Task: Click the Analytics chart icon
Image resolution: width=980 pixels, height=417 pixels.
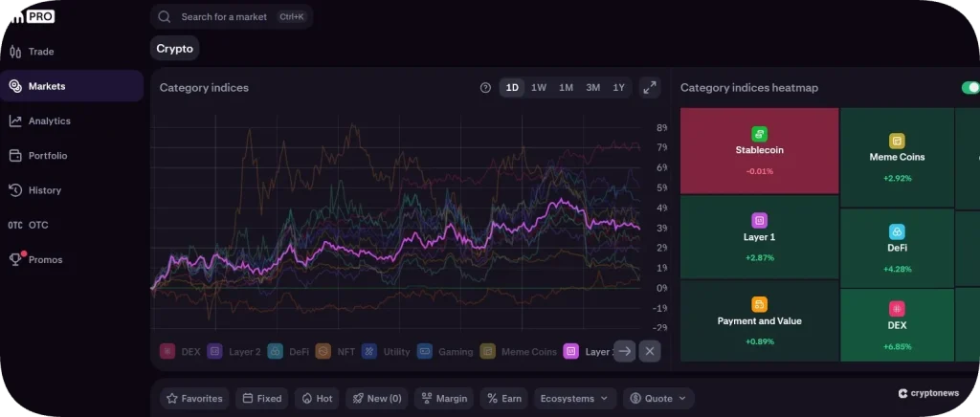Action: tap(15, 121)
